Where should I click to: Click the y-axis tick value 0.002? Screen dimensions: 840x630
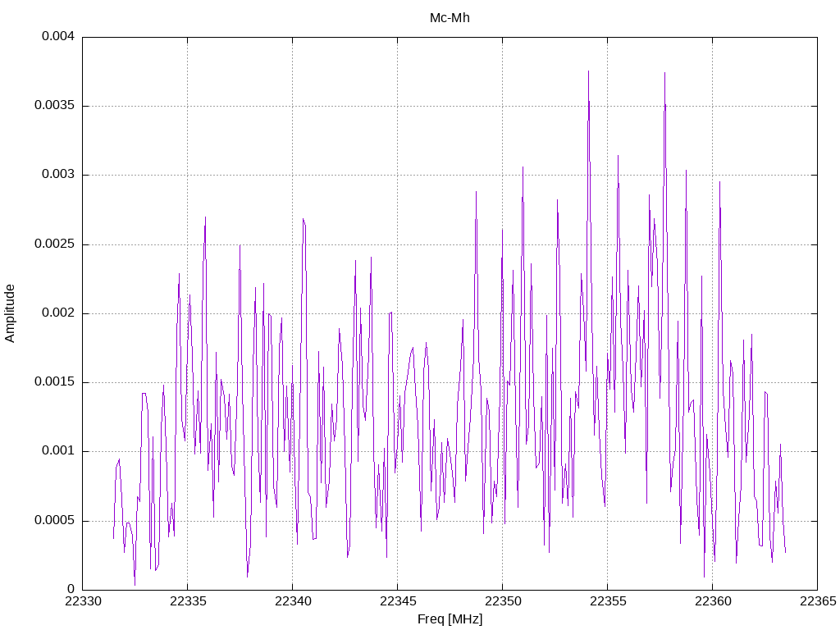pyautogui.click(x=58, y=313)
